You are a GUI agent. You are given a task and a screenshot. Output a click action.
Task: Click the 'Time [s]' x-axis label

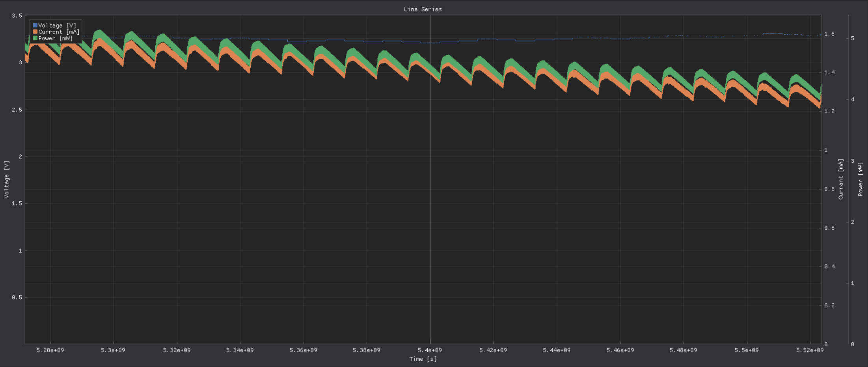pos(423,359)
